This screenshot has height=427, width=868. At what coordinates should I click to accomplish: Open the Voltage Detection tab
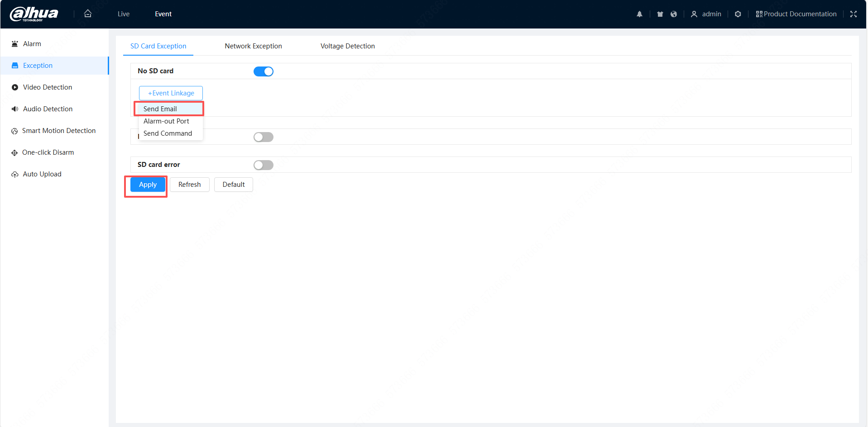(347, 46)
